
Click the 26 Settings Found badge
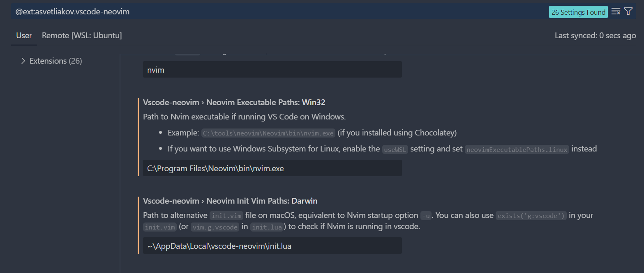point(578,12)
